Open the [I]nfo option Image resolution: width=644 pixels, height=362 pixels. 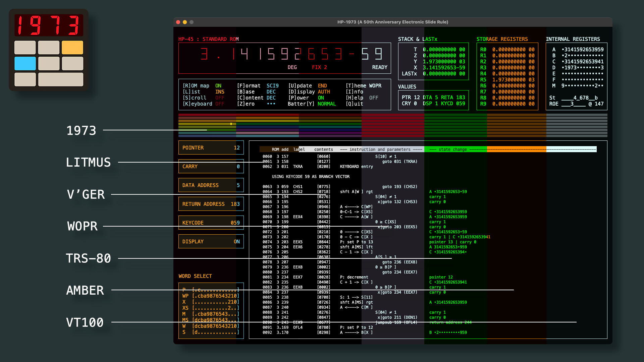[355, 92]
